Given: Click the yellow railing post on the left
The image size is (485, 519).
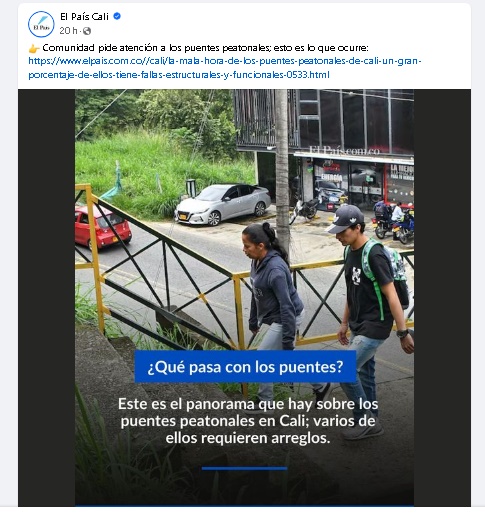Looking at the screenshot, I should click(95, 258).
